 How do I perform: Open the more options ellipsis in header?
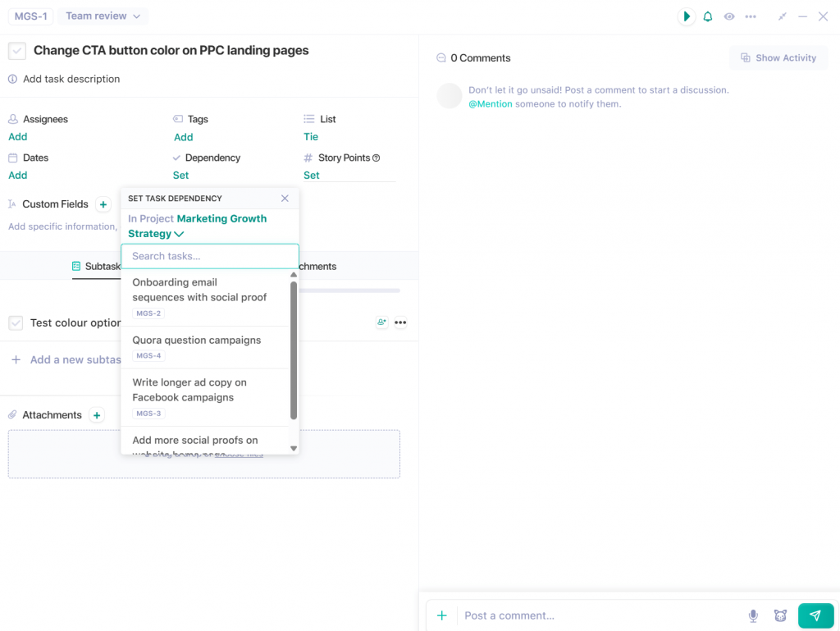point(751,16)
